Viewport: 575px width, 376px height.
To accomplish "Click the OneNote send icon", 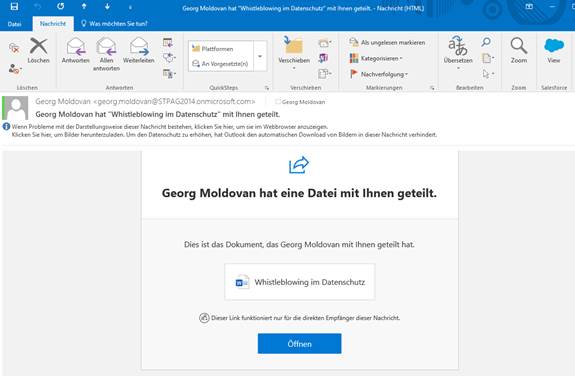I will (323, 58).
